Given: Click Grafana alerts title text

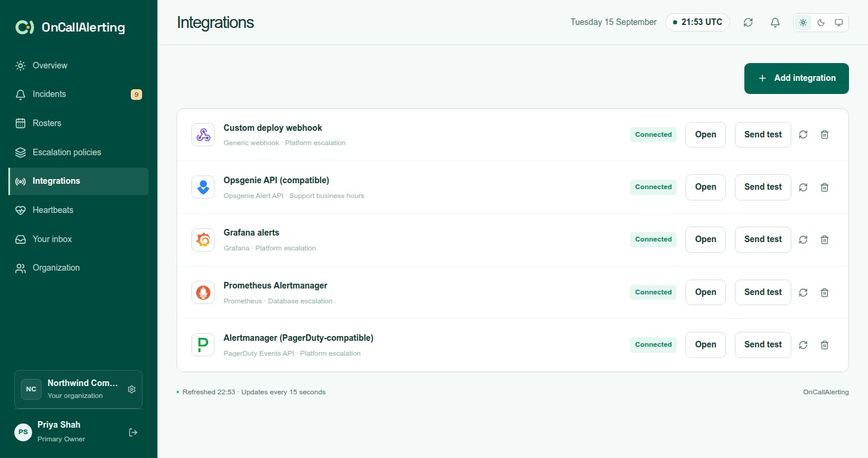Looking at the screenshot, I should tap(251, 233).
